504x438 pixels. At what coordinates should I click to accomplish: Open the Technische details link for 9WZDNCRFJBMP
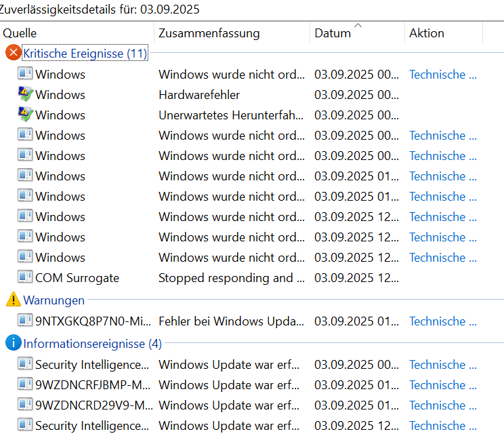pos(442,384)
